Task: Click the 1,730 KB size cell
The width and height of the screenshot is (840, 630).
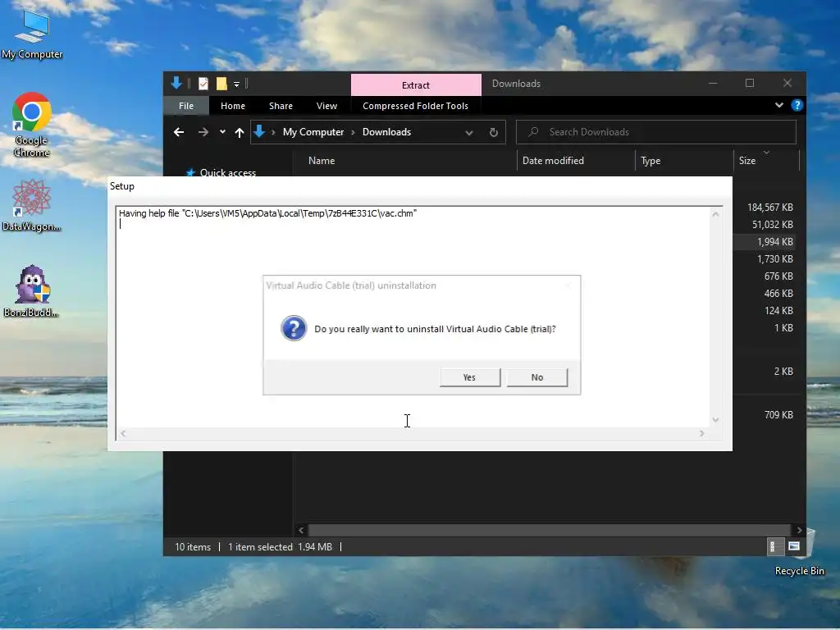Action: [774, 258]
